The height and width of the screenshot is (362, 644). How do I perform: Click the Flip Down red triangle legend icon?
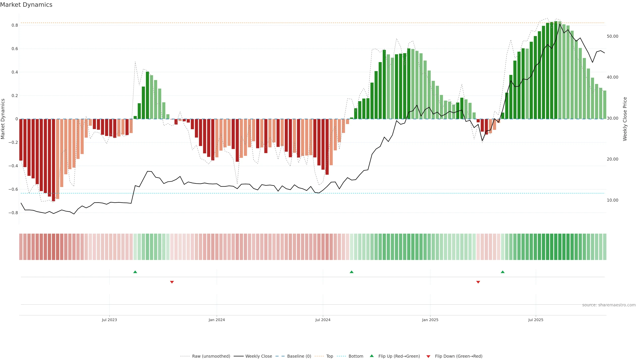click(x=428, y=356)
